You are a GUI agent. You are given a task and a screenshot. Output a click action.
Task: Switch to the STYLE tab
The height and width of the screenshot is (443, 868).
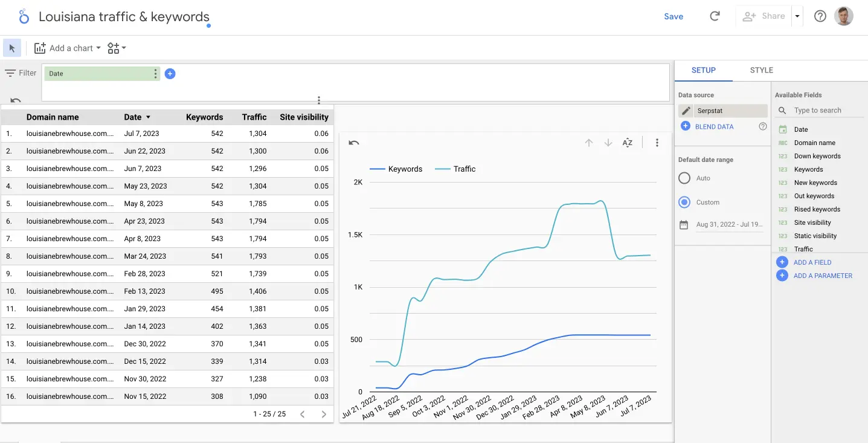tap(761, 70)
